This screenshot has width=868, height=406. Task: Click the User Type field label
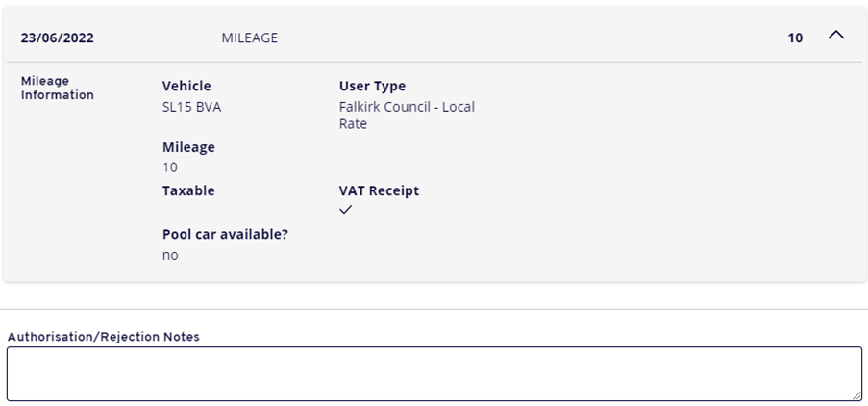[x=372, y=87]
